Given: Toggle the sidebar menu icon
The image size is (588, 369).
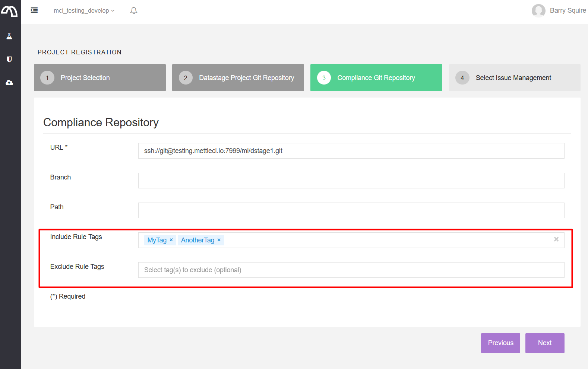Looking at the screenshot, I should coord(34,10).
